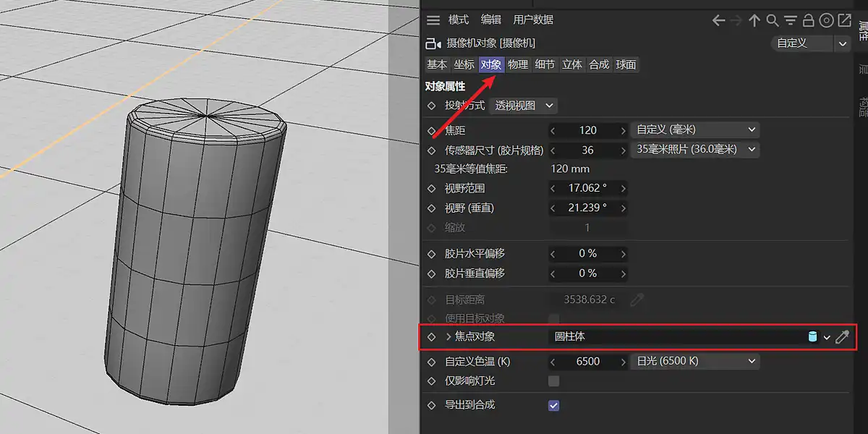Viewport: 868px width, 434px height.
Task: Open the attribute manager hamburger menu
Action: coord(433,20)
